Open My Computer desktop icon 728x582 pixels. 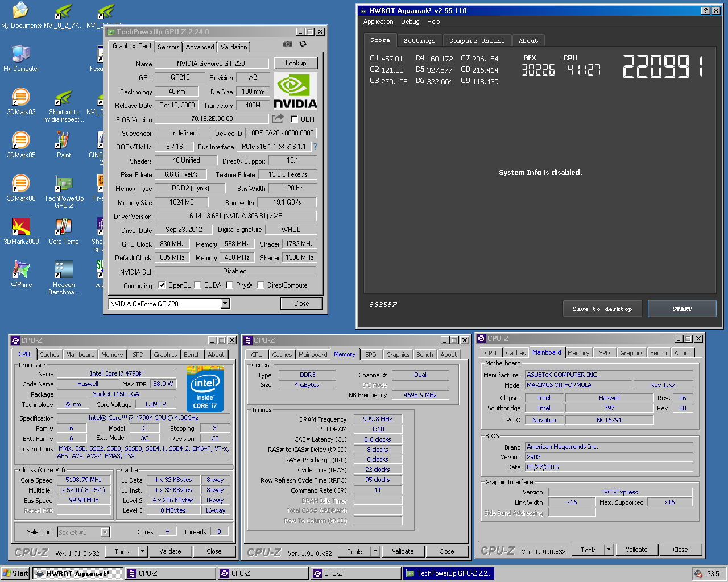(x=21, y=59)
